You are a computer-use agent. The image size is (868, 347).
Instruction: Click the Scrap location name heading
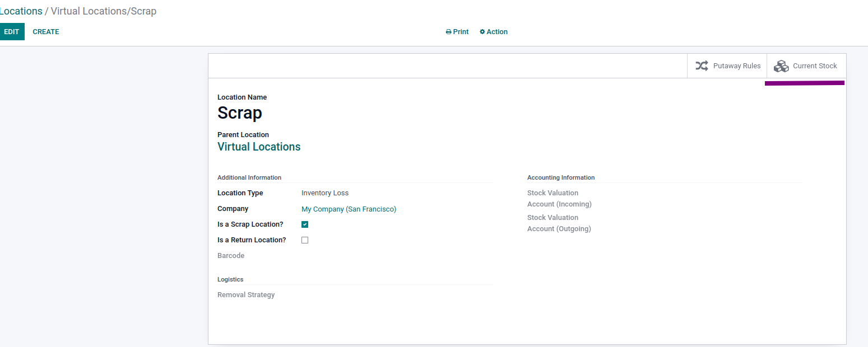pos(240,113)
